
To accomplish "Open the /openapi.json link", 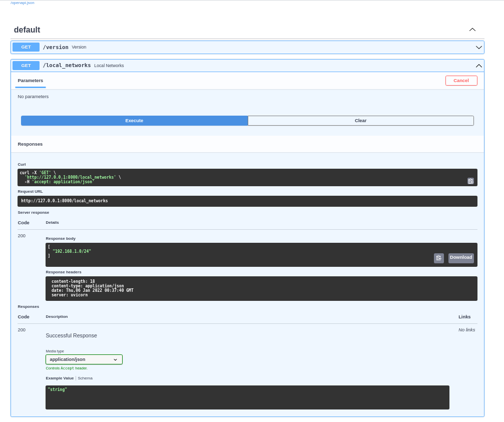I will tap(23, 3).
